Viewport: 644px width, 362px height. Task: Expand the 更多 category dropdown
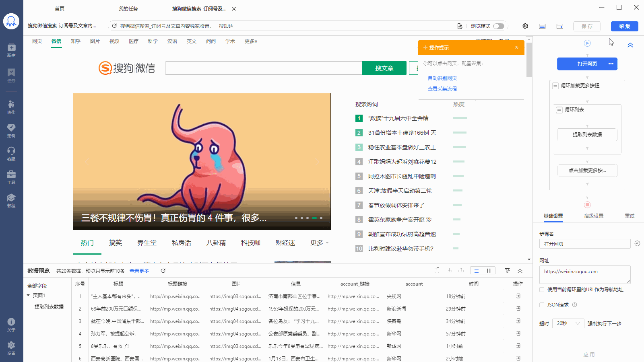coord(320,243)
